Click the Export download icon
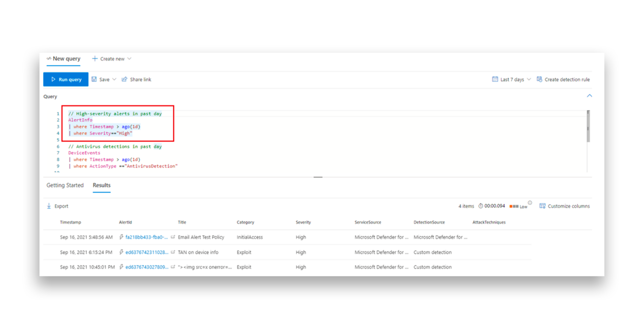The image size is (644, 329). tap(49, 206)
